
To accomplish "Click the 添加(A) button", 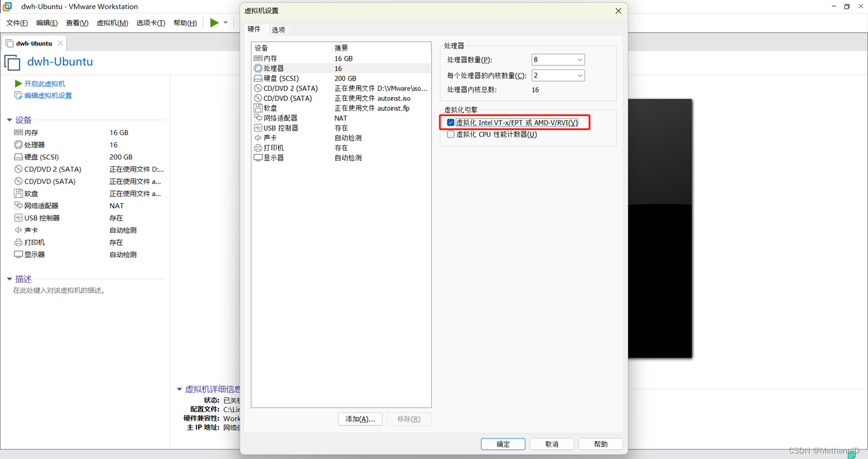I will click(x=360, y=419).
